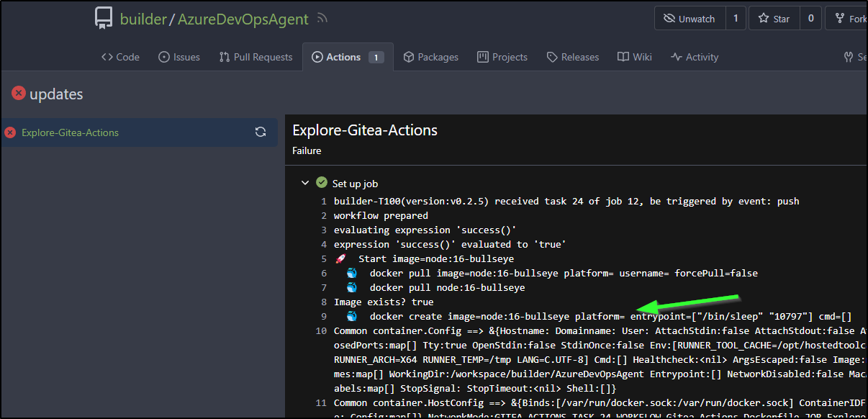868x419 pixels.
Task: Click the docker whale icon on line 7
Action: (352, 287)
